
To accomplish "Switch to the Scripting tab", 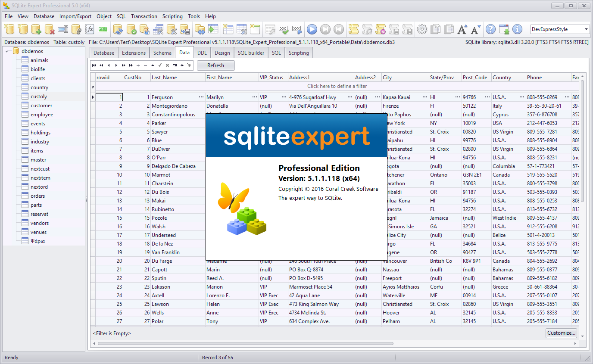I will pyautogui.click(x=299, y=53).
